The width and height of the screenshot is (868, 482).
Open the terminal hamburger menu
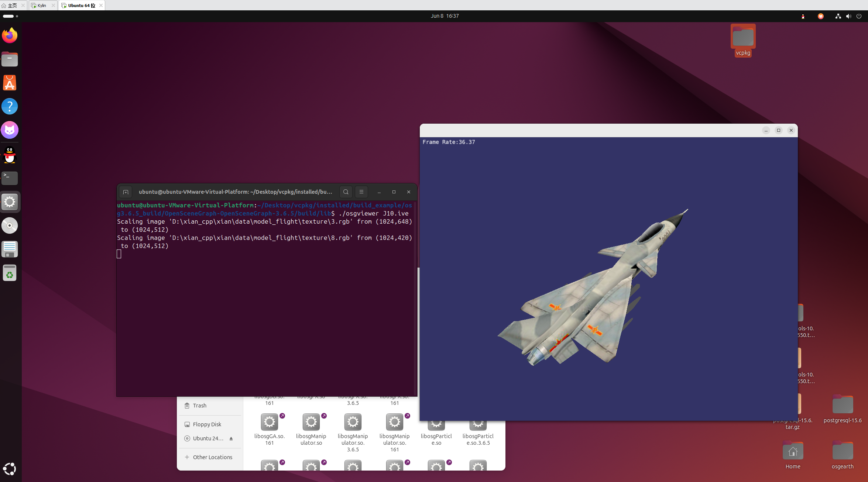tap(361, 192)
